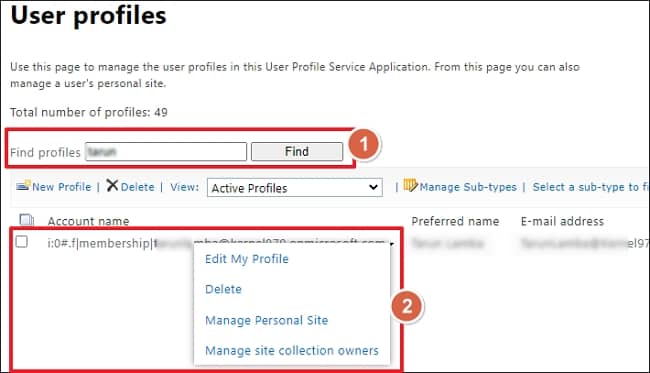Image resolution: width=650 pixels, height=373 pixels.
Task: Focus the Find profiles search field
Action: click(166, 152)
